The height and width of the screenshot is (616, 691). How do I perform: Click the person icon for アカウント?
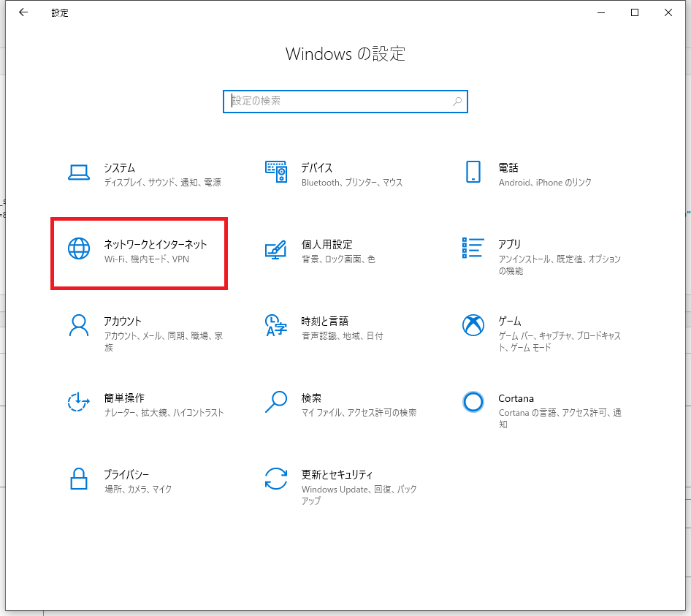(79, 325)
